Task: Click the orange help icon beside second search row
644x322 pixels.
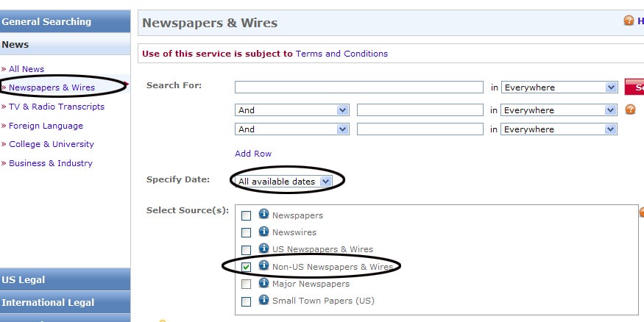Action: coord(630,109)
